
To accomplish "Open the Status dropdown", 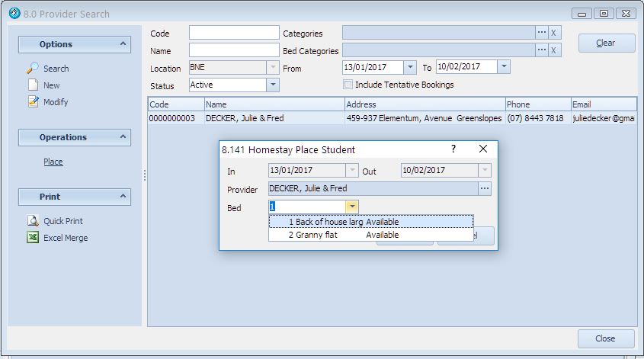I will 273,85.
